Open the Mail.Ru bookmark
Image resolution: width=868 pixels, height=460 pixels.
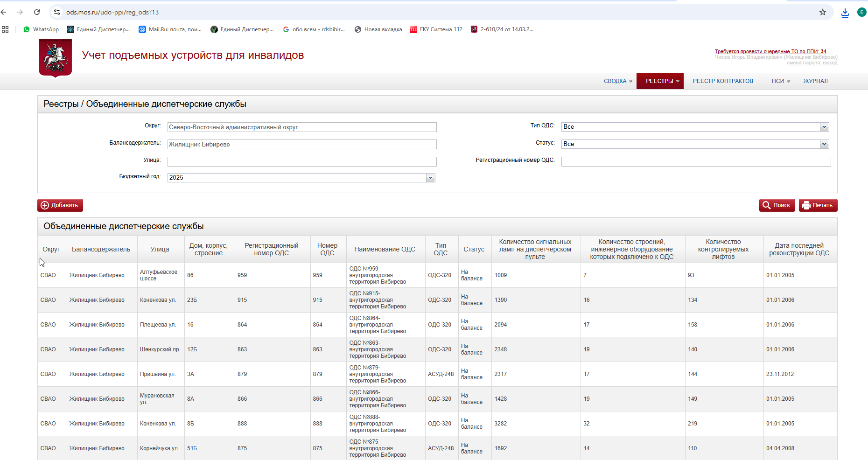coord(170,29)
